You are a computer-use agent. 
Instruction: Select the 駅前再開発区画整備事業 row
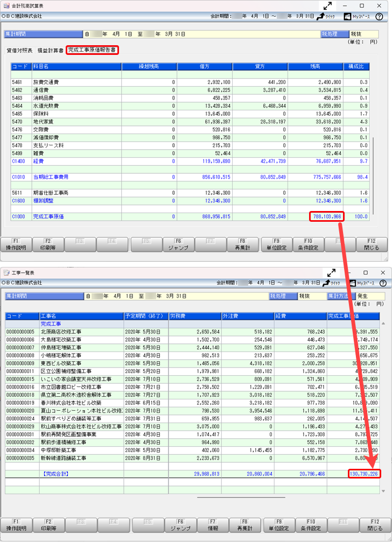click(192, 434)
